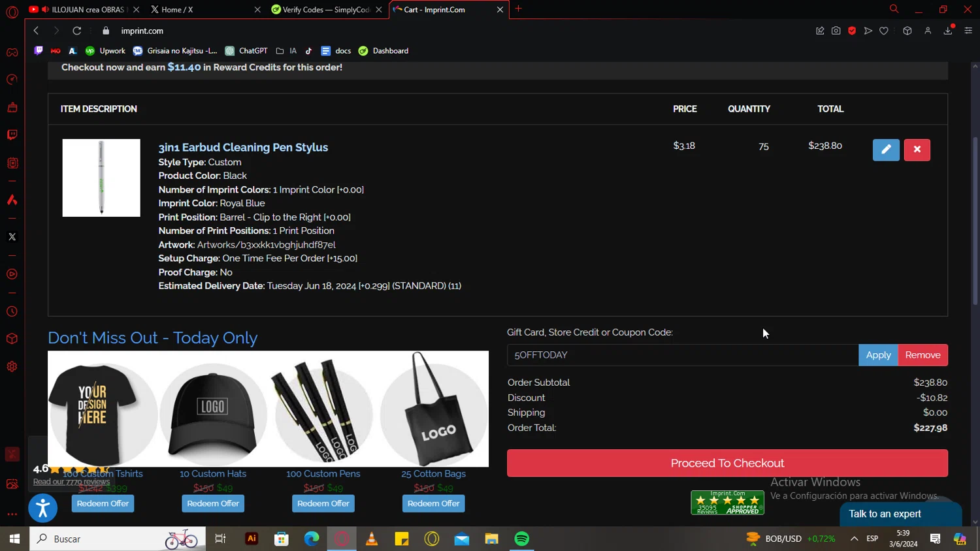Open the ad blocker shield icon
980x551 pixels.
[852, 31]
